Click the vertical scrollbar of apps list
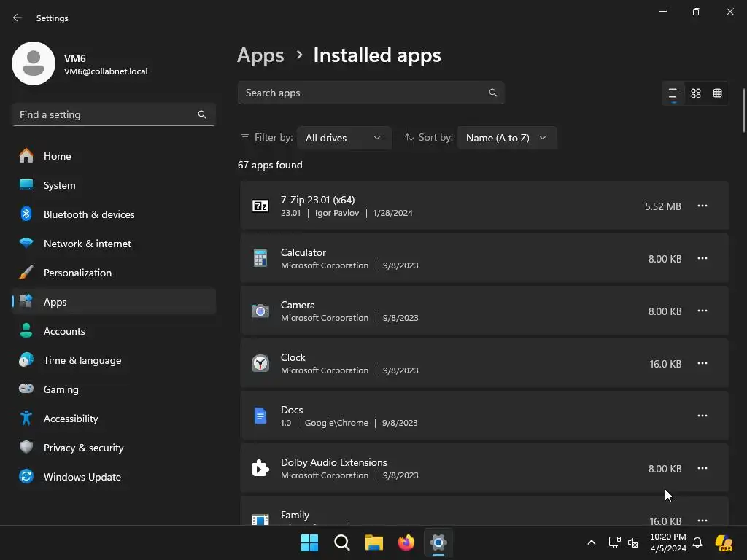This screenshot has height=560, width=747. coord(743,109)
